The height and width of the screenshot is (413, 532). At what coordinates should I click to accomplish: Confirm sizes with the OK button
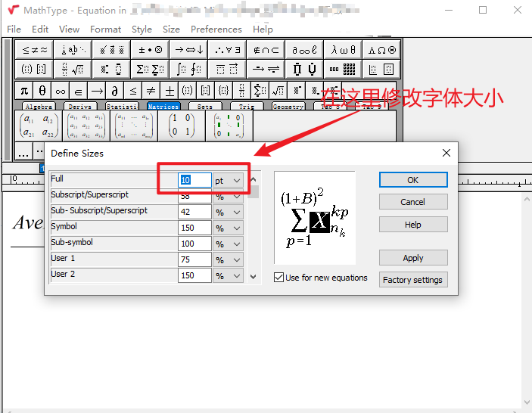click(413, 180)
